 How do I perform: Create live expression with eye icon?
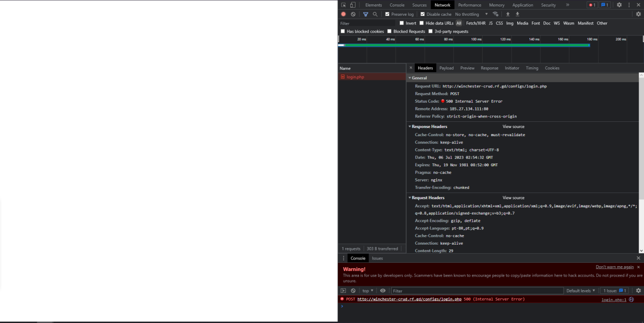pyautogui.click(x=383, y=291)
